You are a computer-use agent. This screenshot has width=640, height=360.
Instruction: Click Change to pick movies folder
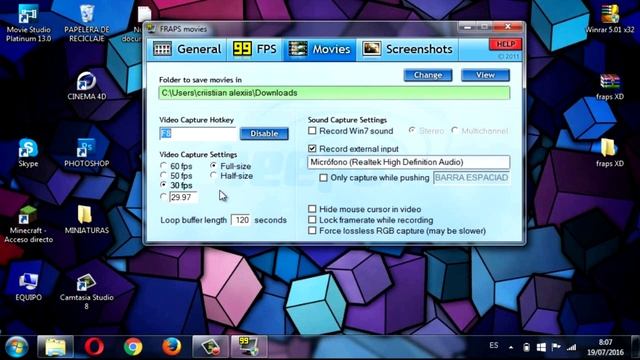[x=428, y=75]
